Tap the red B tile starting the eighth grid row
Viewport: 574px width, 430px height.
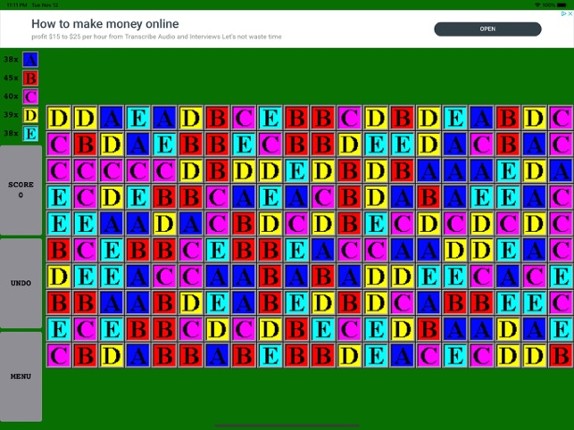pos(59,302)
